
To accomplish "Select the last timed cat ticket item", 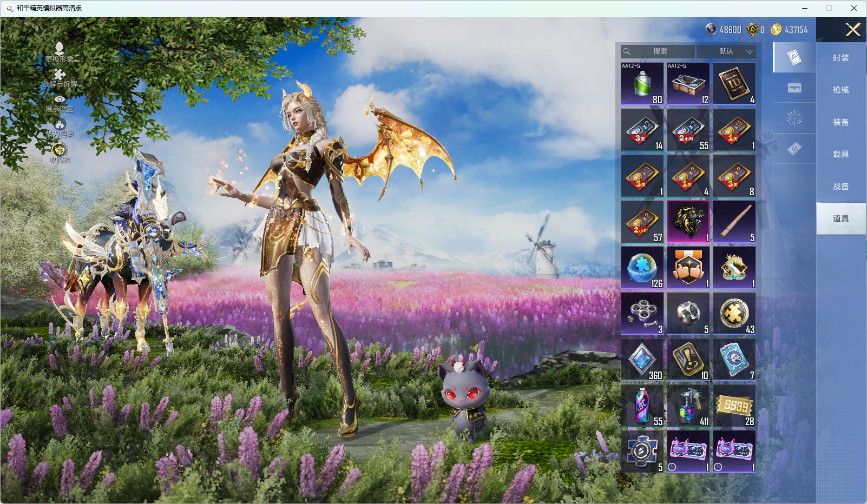I will (x=734, y=451).
